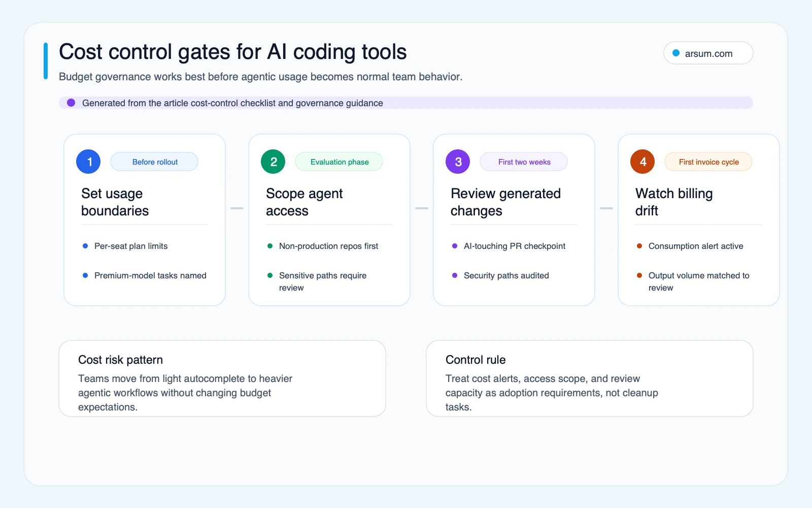Click the purple dot in the Generated banner
This screenshot has height=508, width=812.
point(71,103)
